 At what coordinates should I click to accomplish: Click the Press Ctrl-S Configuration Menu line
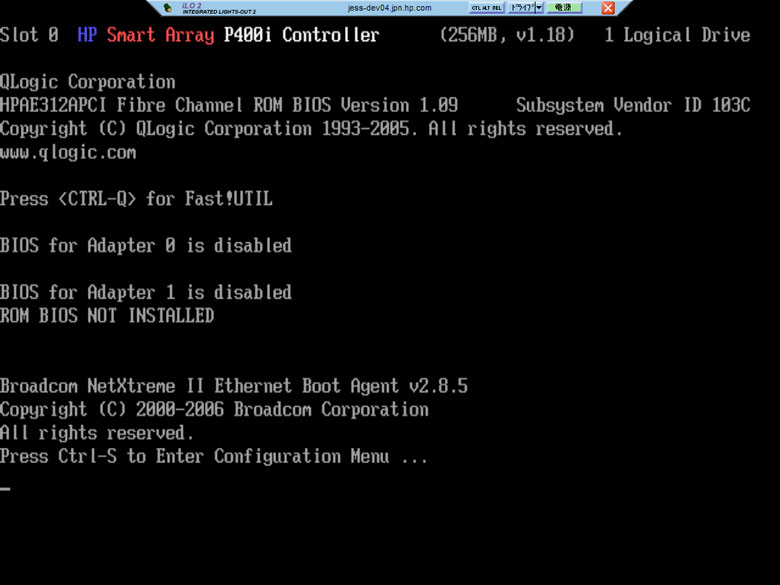(x=214, y=456)
